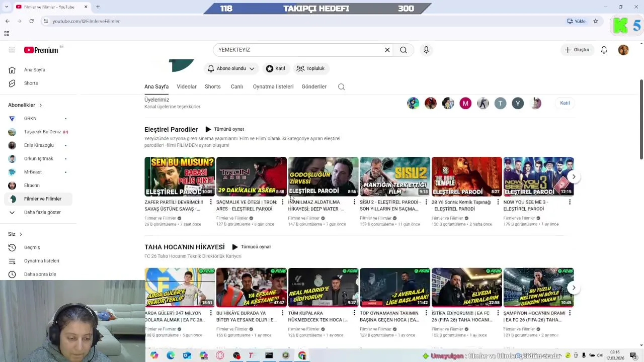This screenshot has width=644, height=362.
Task: Open the Topluluk community button
Action: (x=310, y=68)
